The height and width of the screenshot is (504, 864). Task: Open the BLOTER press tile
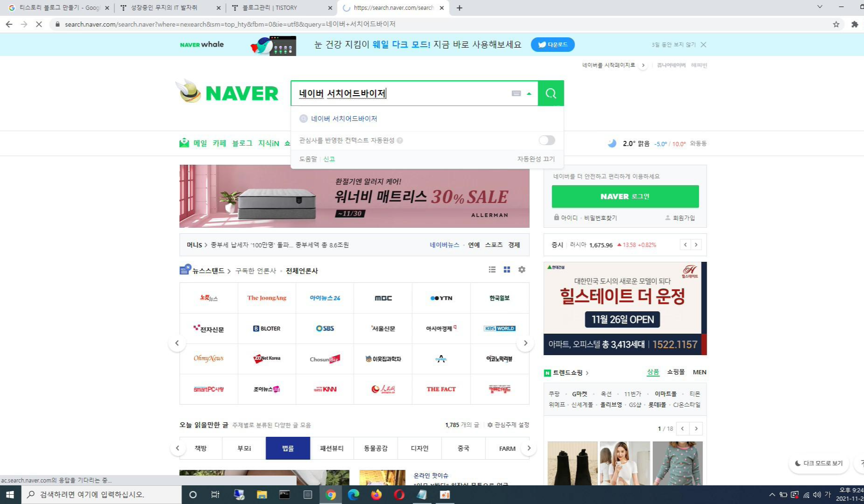point(267,329)
